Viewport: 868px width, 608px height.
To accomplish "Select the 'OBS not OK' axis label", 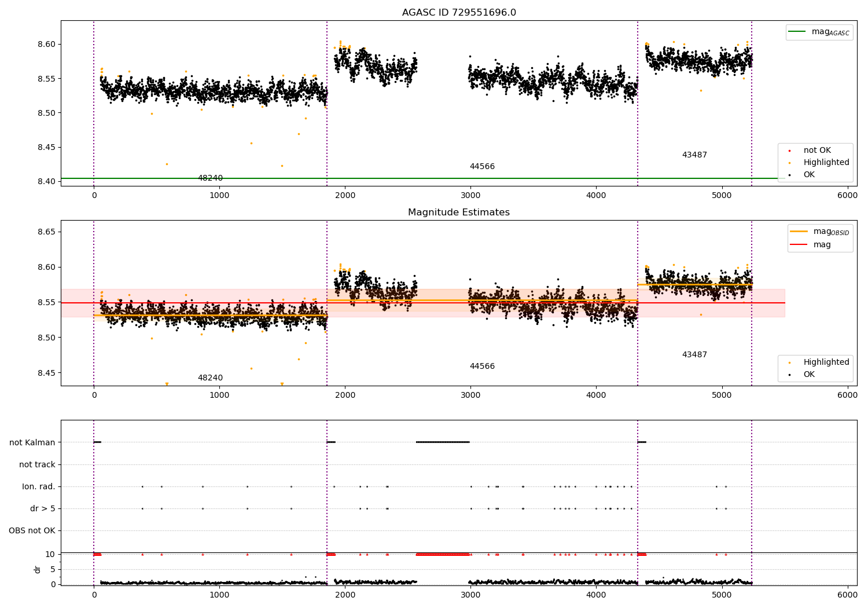I will (x=32, y=531).
